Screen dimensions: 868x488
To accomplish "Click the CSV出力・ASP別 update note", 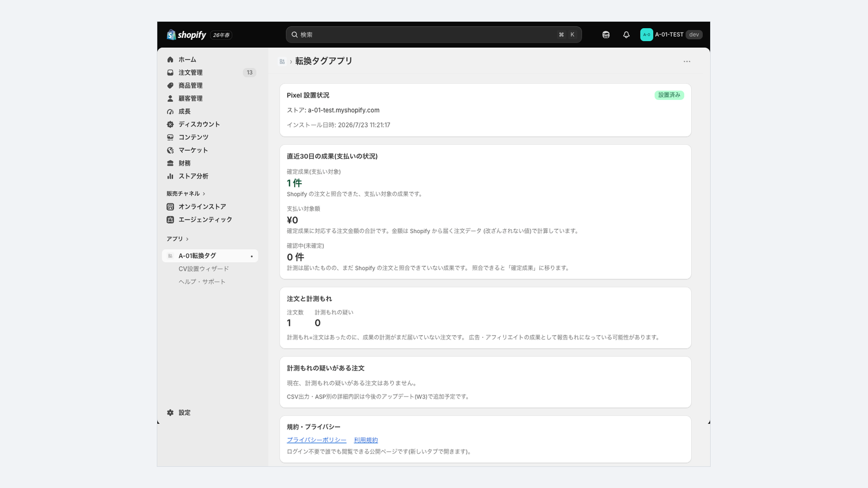I will point(379,397).
